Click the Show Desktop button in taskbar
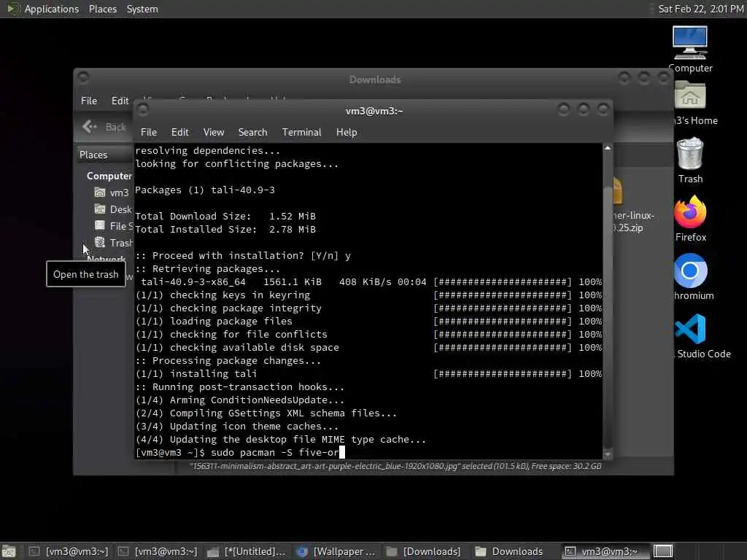Image resolution: width=747 pixels, height=560 pixels. (x=9, y=551)
